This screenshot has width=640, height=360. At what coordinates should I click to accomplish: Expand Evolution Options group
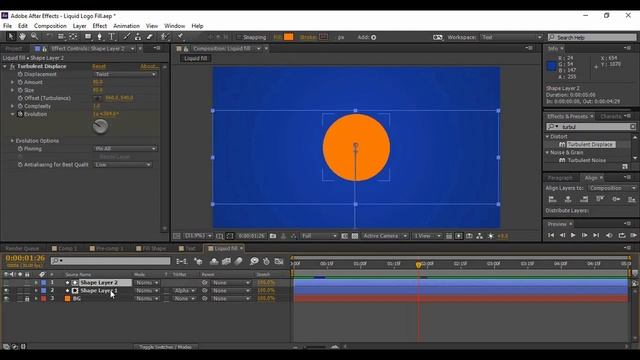(12, 141)
